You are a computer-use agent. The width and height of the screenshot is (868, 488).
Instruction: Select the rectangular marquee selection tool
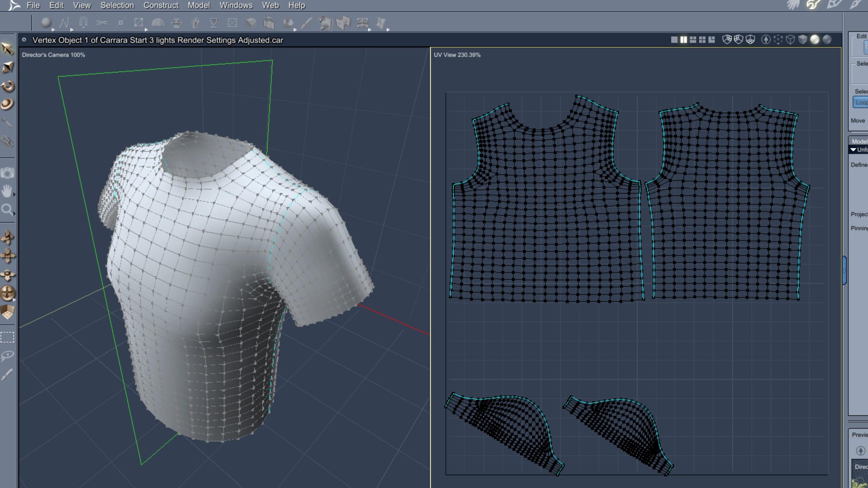pyautogui.click(x=7, y=337)
